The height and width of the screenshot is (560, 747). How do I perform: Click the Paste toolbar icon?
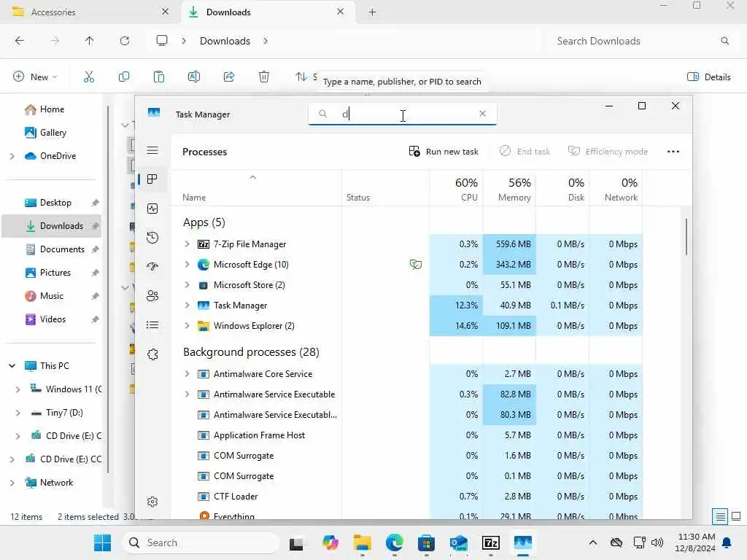tap(158, 77)
